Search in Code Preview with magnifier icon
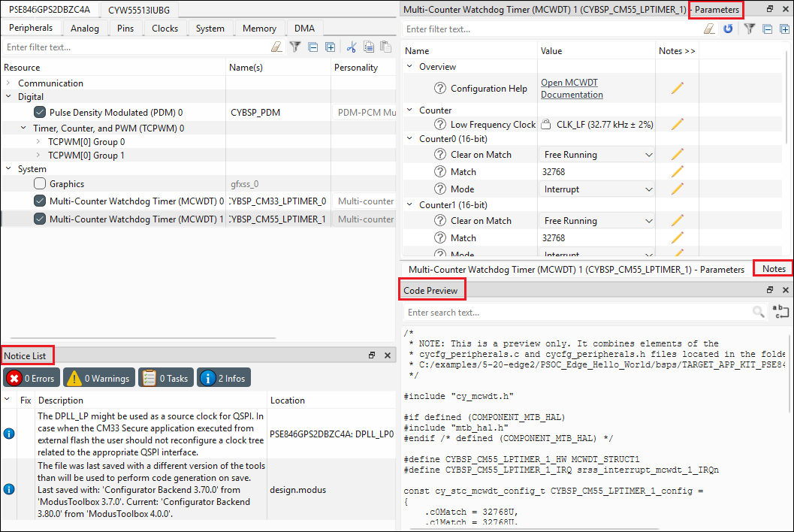This screenshot has height=532, width=794. click(758, 312)
